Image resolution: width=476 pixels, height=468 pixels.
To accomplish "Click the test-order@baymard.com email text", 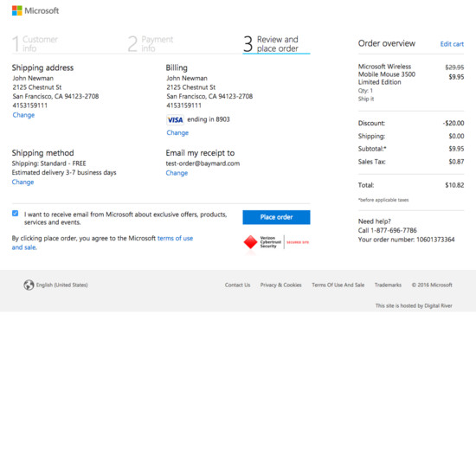I will [x=203, y=163].
